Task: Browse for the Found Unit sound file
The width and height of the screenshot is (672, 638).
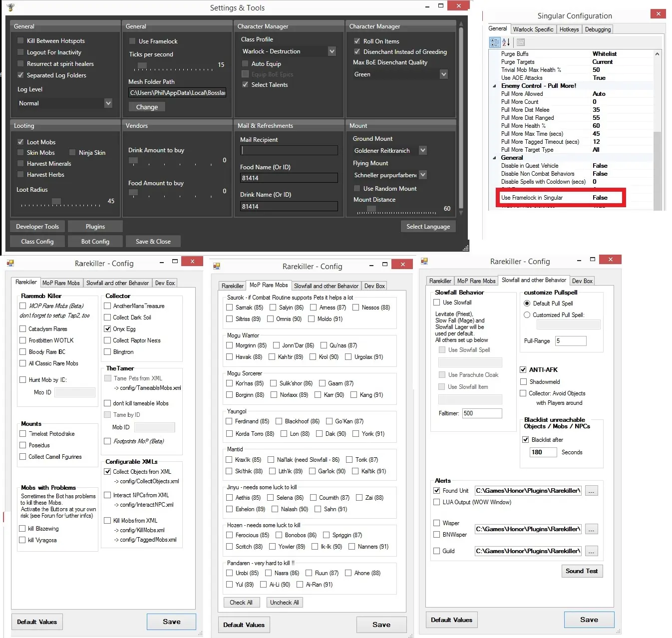Action: tap(591, 491)
